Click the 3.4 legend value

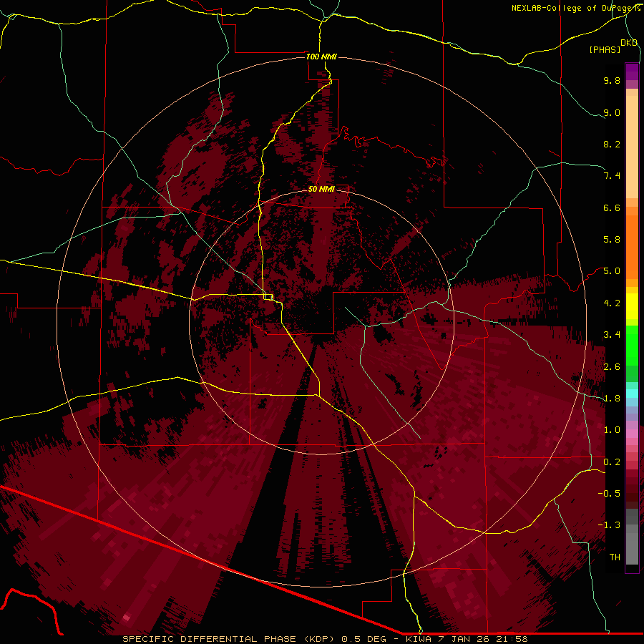[612, 335]
